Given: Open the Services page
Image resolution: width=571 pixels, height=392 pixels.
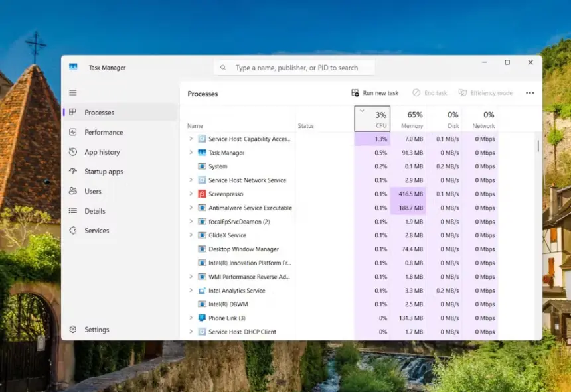Looking at the screenshot, I should click(x=97, y=231).
